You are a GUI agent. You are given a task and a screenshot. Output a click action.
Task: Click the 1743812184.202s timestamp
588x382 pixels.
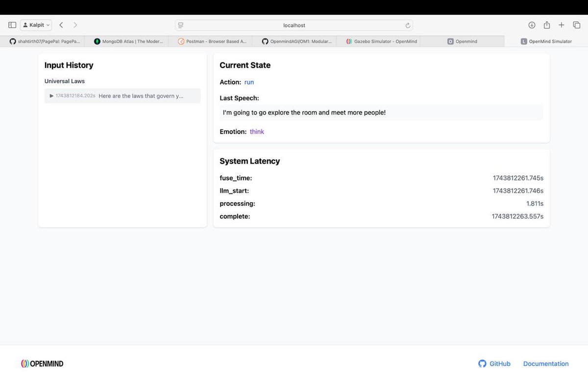(x=75, y=96)
